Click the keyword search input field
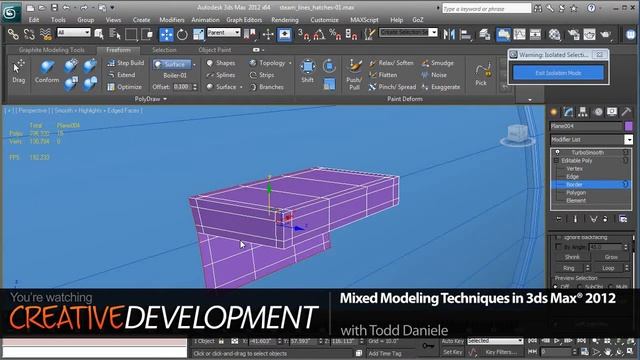640x360 pixels. 487,9
